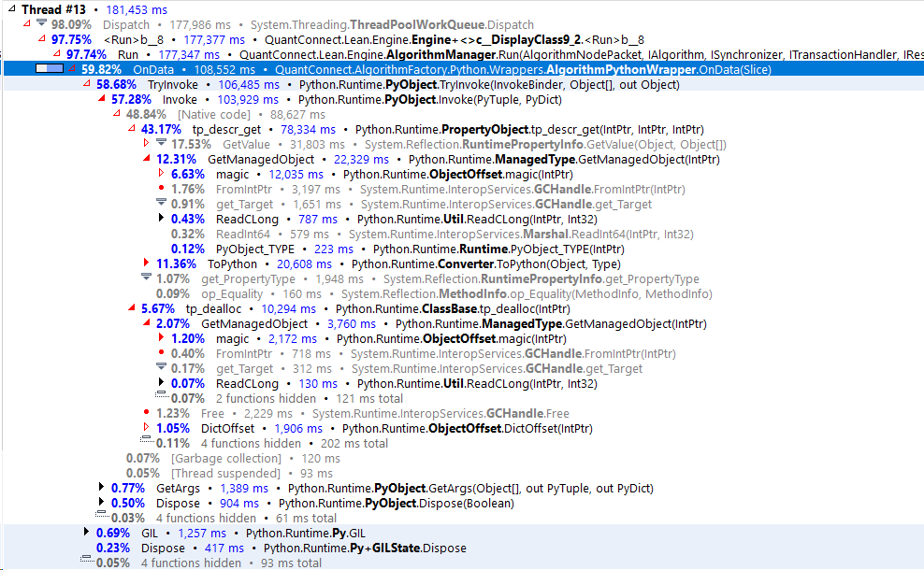
Task: Click the '177,377 ms' time link
Action: [214, 40]
